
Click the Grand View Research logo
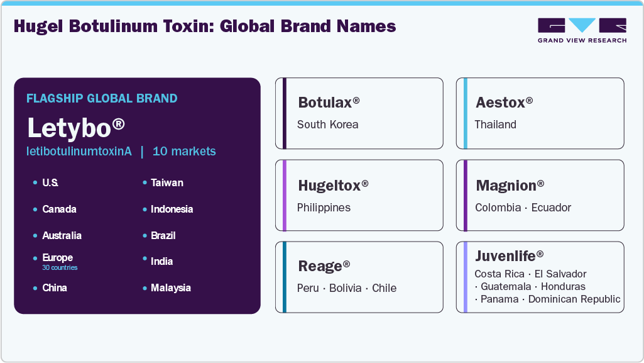coord(582,30)
